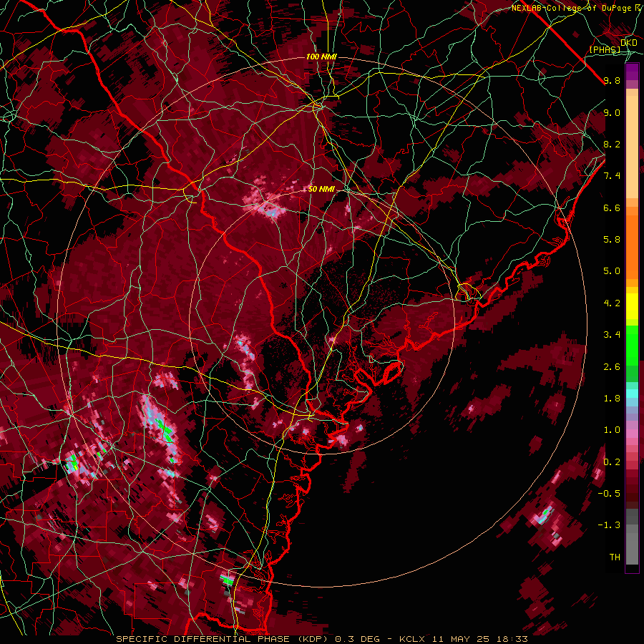
Task: Click the 5.0 color scale value
Action: coord(612,271)
